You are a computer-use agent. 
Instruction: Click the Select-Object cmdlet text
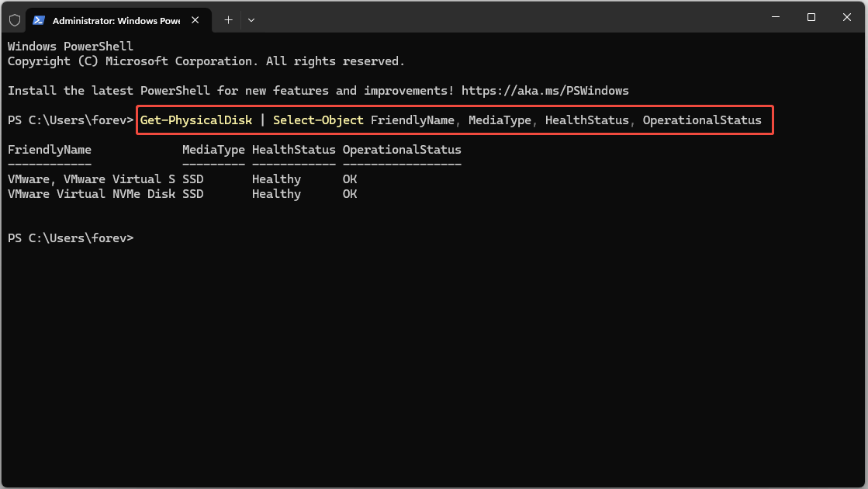pyautogui.click(x=318, y=120)
